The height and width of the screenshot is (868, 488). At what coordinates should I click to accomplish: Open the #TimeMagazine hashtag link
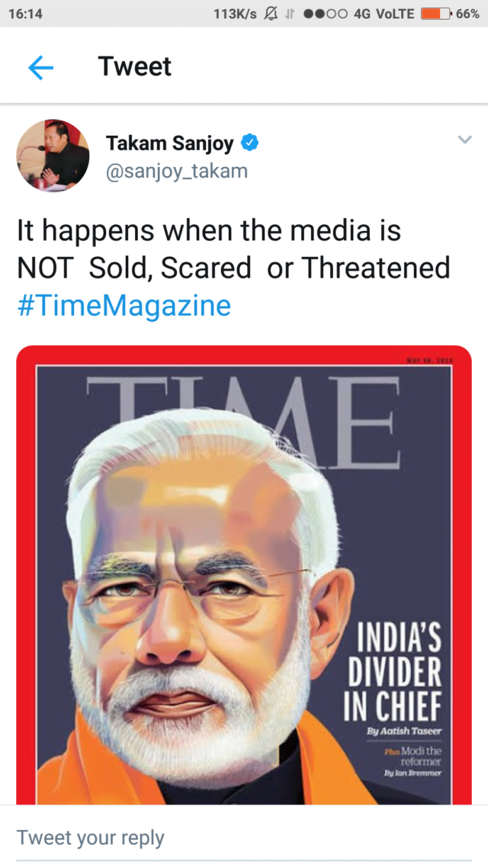(x=124, y=306)
